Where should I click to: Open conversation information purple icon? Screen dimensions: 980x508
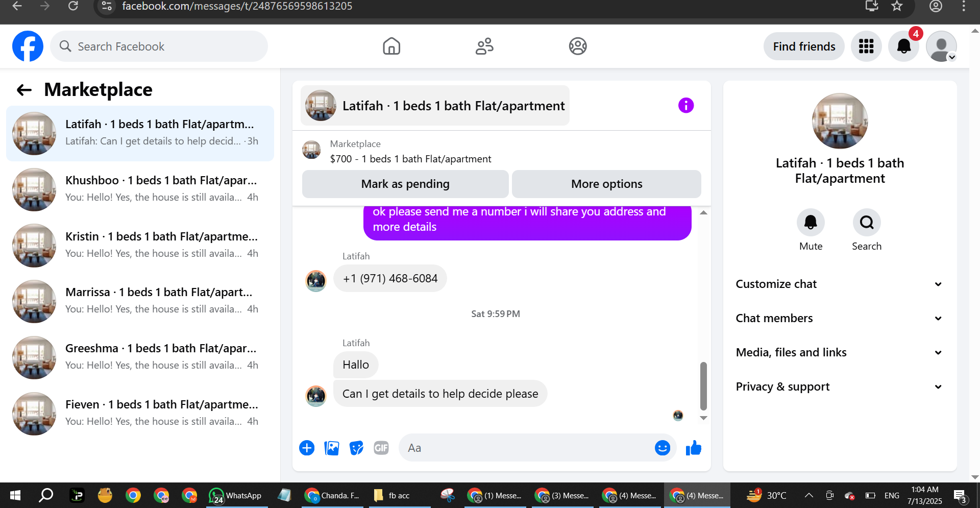coord(685,106)
